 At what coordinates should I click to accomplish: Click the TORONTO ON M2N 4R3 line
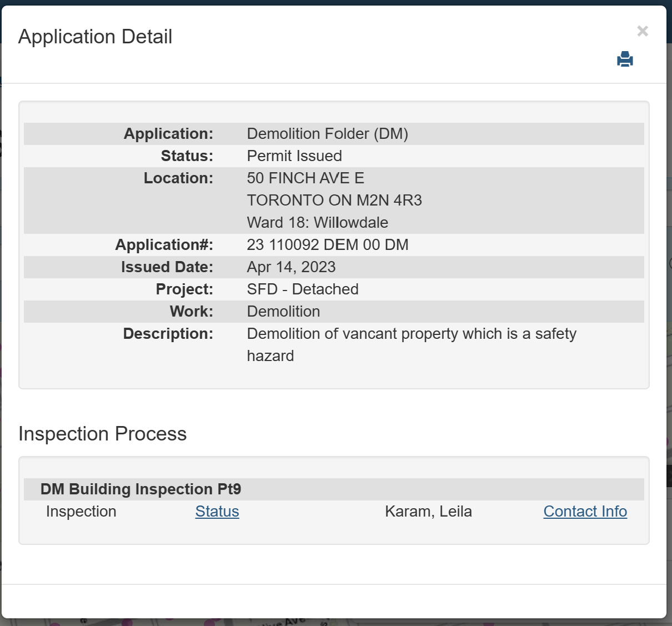click(x=334, y=201)
